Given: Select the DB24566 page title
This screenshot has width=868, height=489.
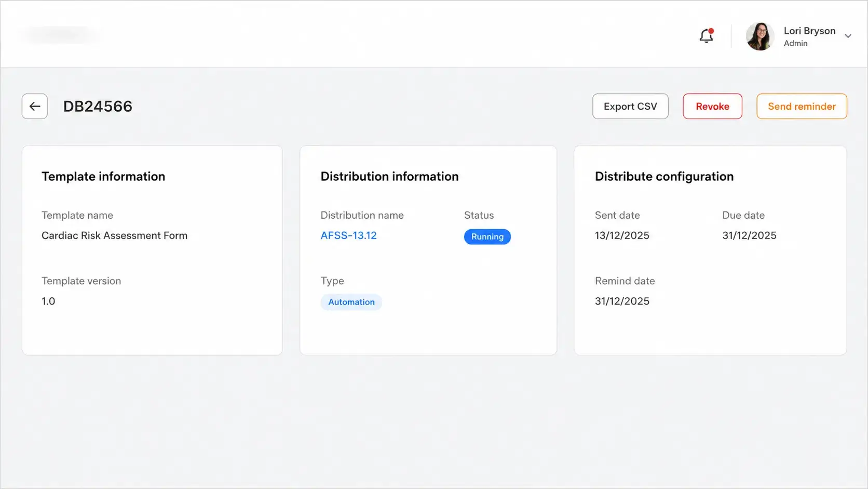Looking at the screenshot, I should (98, 107).
